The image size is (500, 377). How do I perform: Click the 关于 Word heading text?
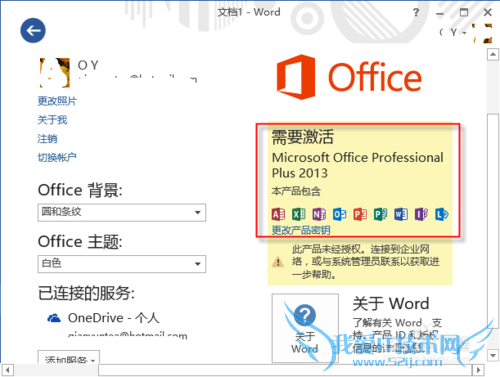coord(391,304)
